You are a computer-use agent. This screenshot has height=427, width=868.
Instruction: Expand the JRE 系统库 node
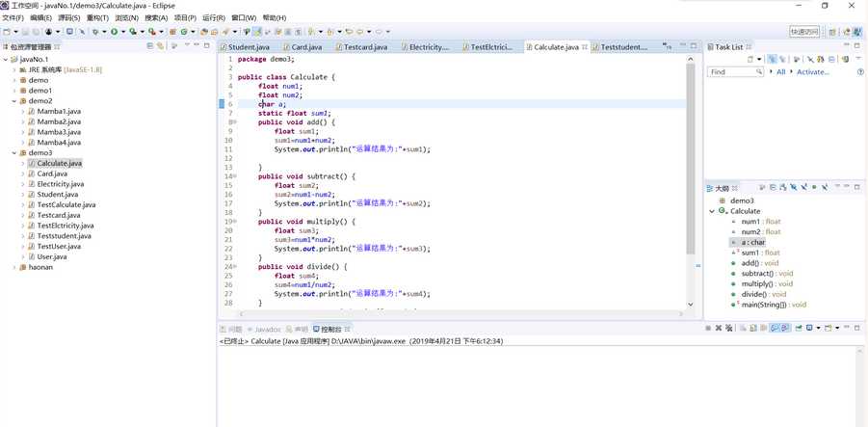14,69
